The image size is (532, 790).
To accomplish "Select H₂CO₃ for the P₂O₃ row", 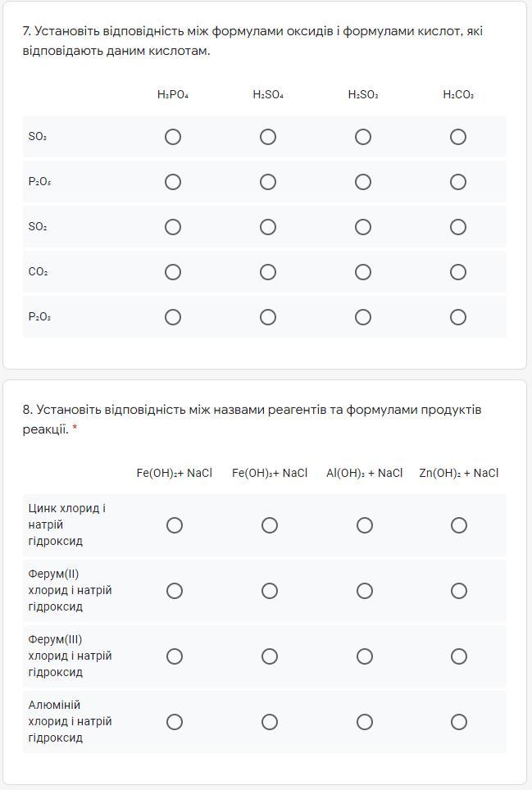I will [458, 317].
